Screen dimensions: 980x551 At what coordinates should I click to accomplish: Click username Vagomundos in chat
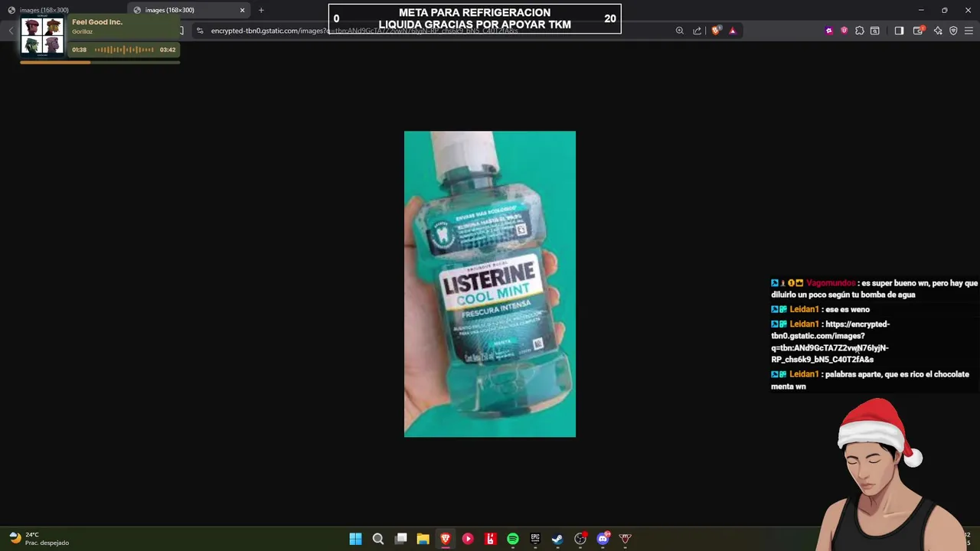click(831, 283)
